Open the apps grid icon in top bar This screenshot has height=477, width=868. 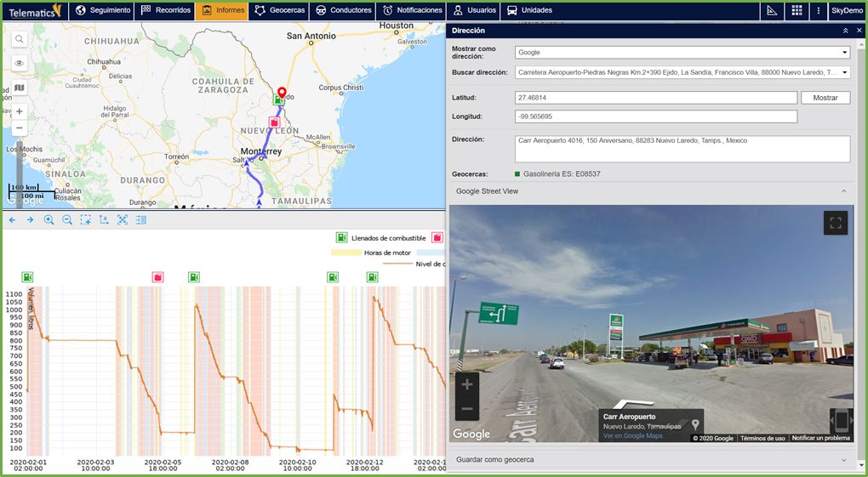point(797,10)
